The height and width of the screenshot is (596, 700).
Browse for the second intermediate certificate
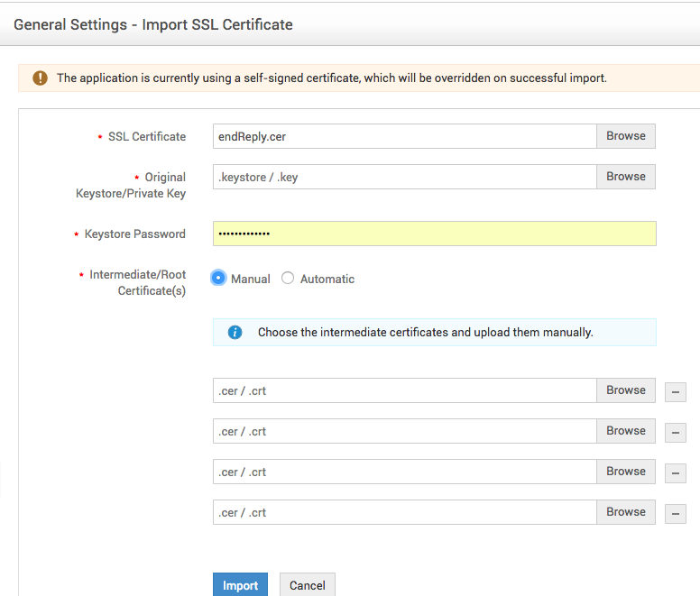coord(625,431)
